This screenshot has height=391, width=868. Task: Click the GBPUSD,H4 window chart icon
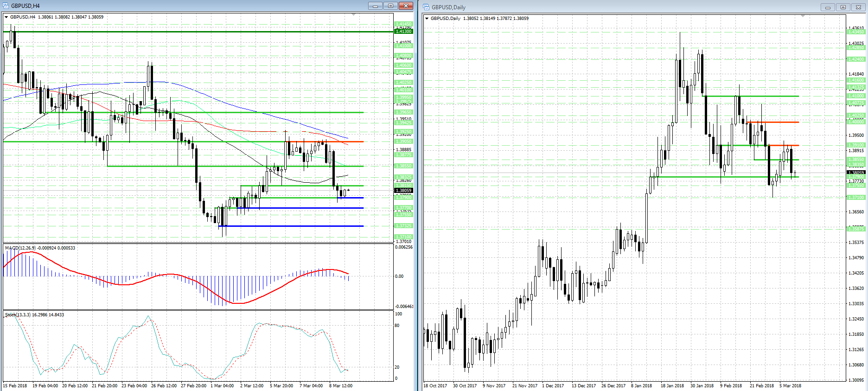tap(6, 6)
